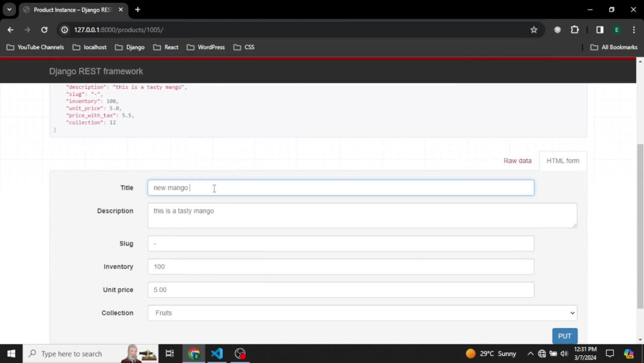The height and width of the screenshot is (363, 644).
Task: Open Task View on the taskbar
Action: [169, 353]
